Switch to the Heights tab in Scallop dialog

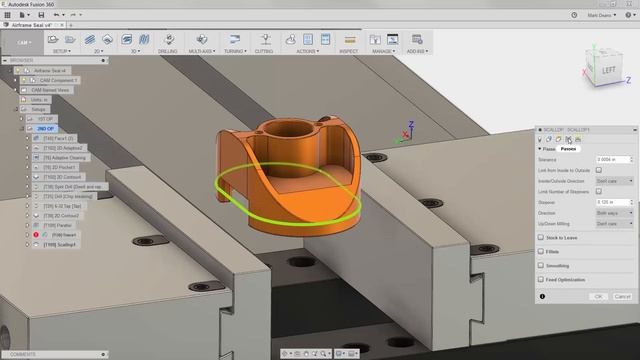pos(558,140)
